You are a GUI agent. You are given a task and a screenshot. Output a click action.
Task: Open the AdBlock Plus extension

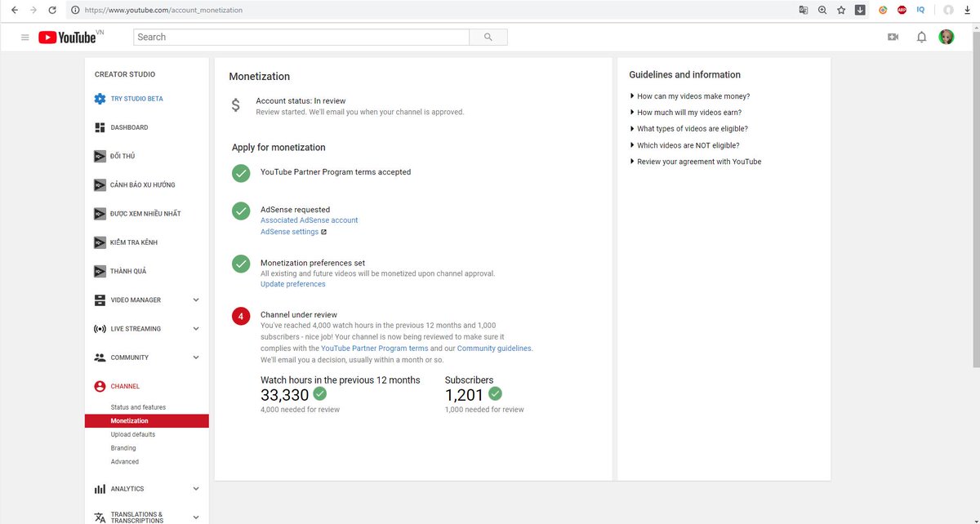[902, 10]
